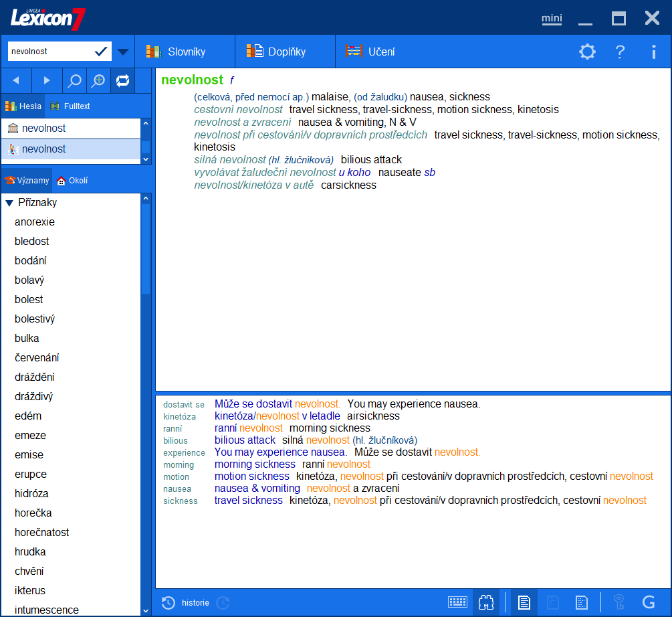Switch to the Fulltext tab
672x617 pixels.
click(70, 106)
